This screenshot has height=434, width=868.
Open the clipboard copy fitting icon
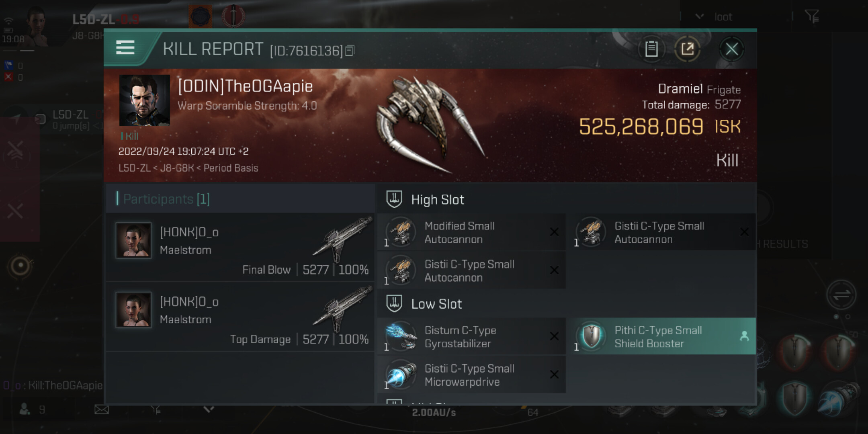(651, 49)
